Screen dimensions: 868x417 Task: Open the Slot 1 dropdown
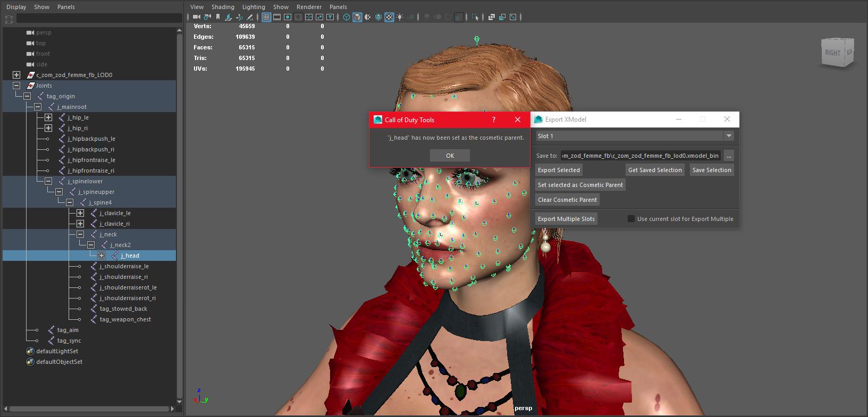(x=635, y=136)
